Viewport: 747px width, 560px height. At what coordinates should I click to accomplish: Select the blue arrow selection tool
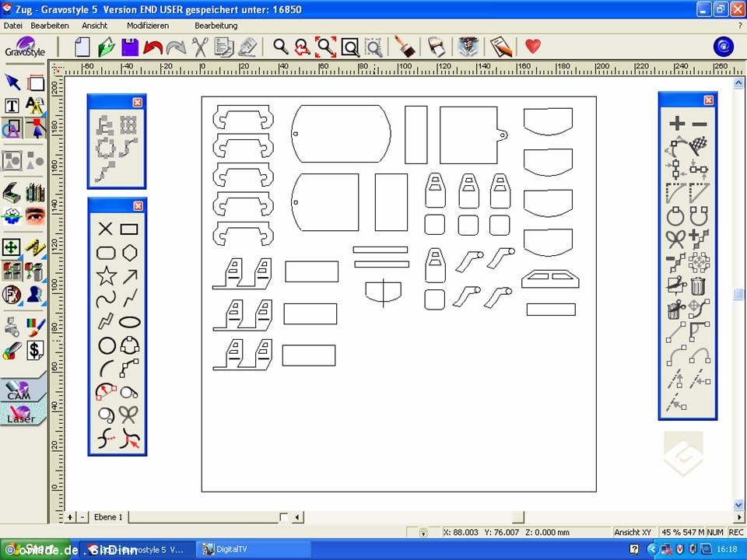pyautogui.click(x=12, y=82)
